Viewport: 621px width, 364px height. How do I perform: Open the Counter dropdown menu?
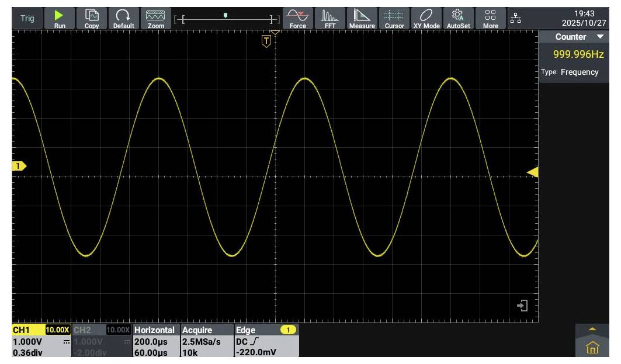click(576, 36)
